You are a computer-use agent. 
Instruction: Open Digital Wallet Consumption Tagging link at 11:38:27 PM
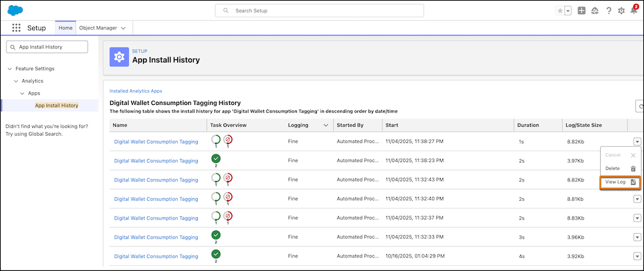click(156, 142)
